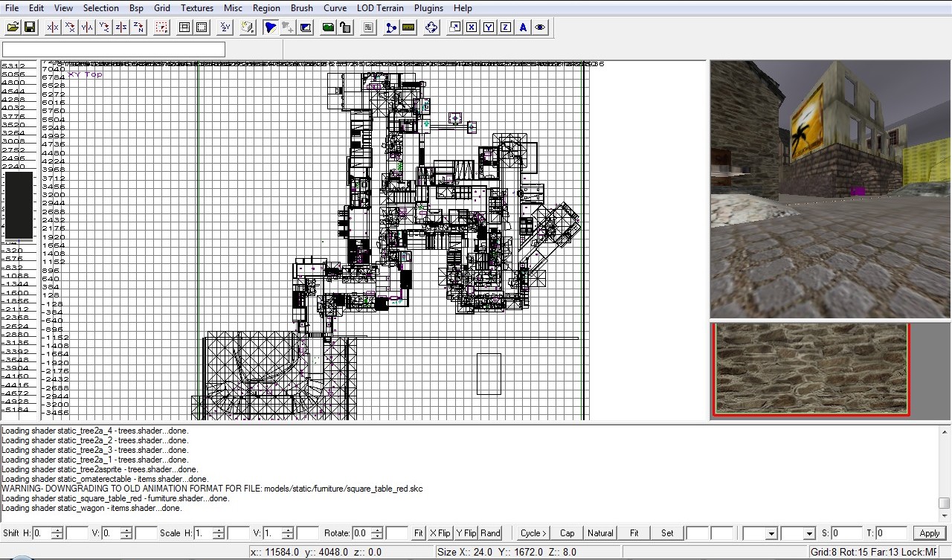The image size is (952, 560).
Task: Toggle the boxed X axis lock button
Action: (472, 28)
